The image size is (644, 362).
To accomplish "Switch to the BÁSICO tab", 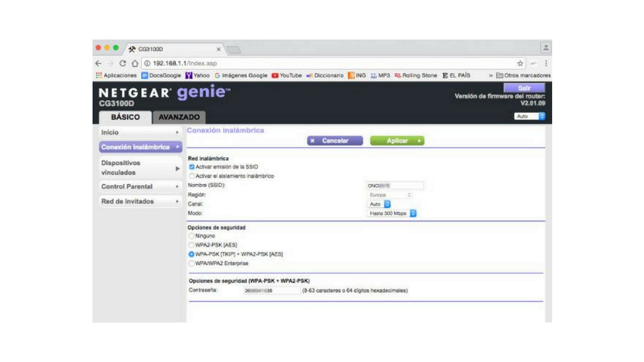I will (125, 117).
